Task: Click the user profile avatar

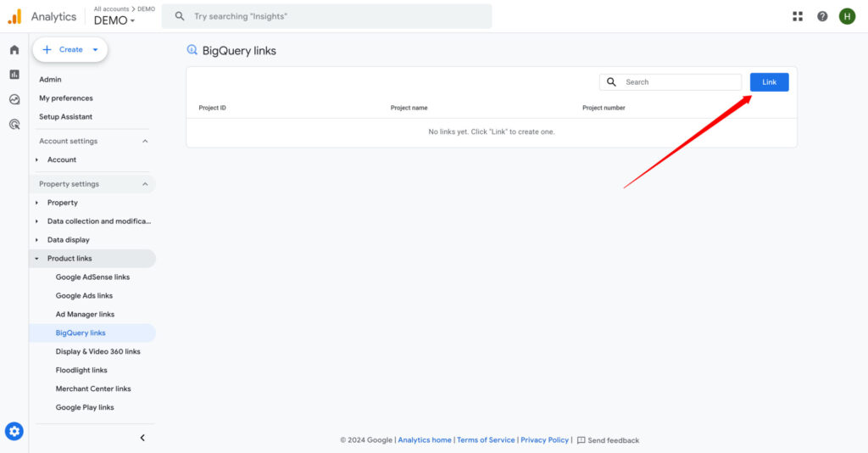Action: point(847,16)
